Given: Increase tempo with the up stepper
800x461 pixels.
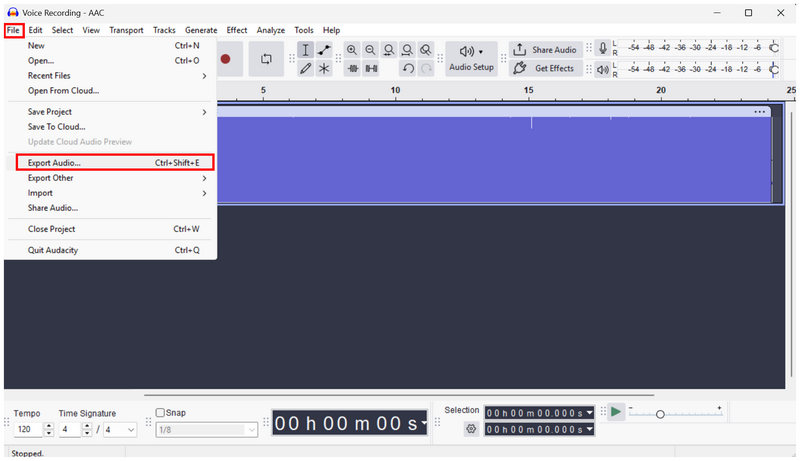Looking at the screenshot, I should click(x=48, y=426).
